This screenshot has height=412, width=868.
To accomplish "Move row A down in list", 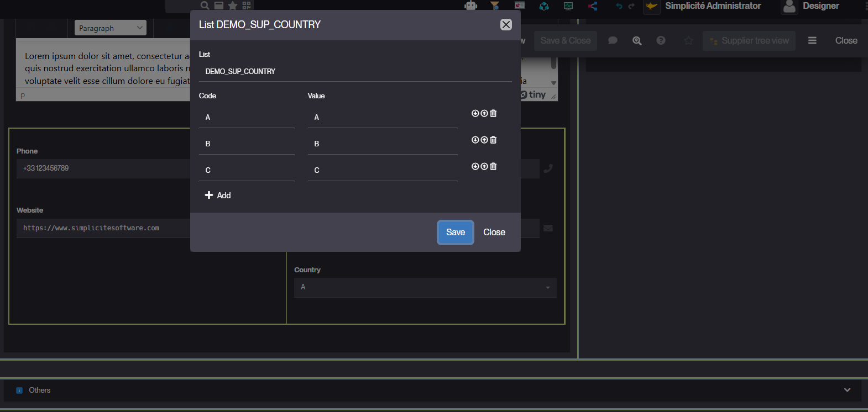I will [475, 113].
